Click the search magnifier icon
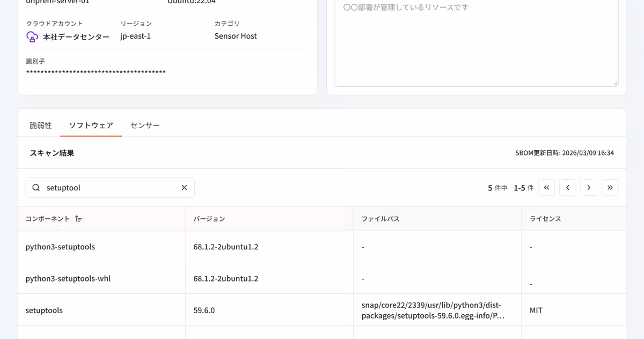This screenshot has width=644, height=339. click(x=36, y=187)
